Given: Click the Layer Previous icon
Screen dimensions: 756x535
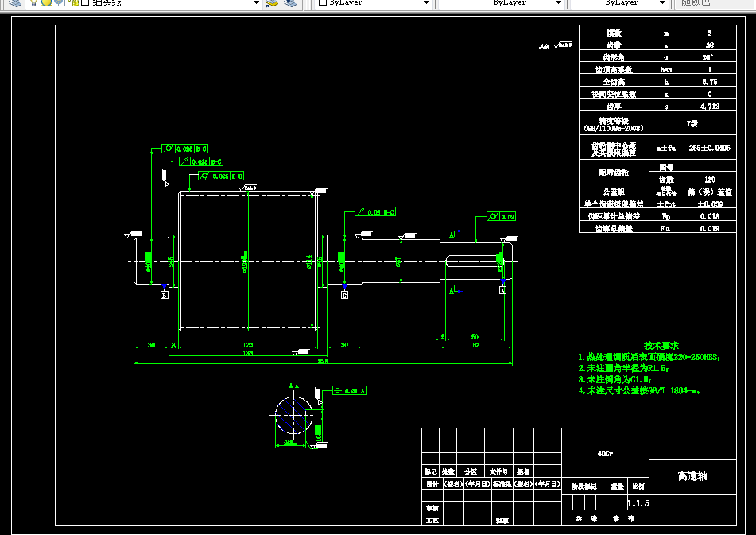Looking at the screenshot, I should point(290,3).
